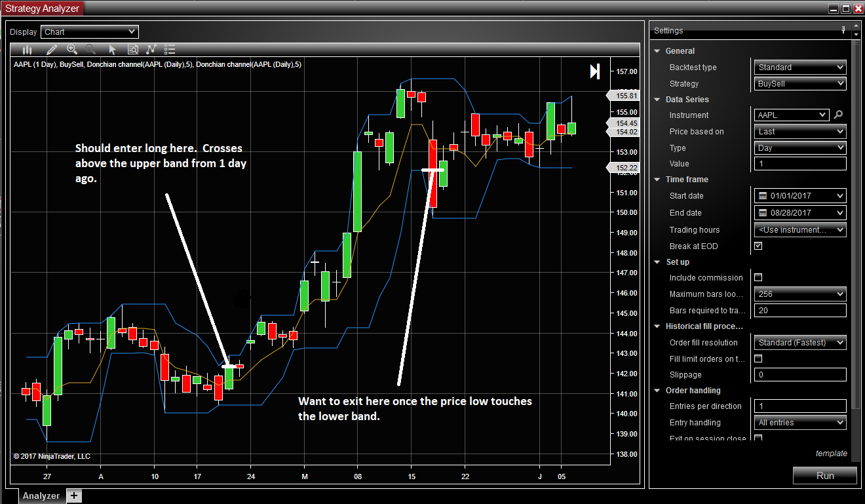
Task: Open the Bars data series icon
Action: point(27,49)
